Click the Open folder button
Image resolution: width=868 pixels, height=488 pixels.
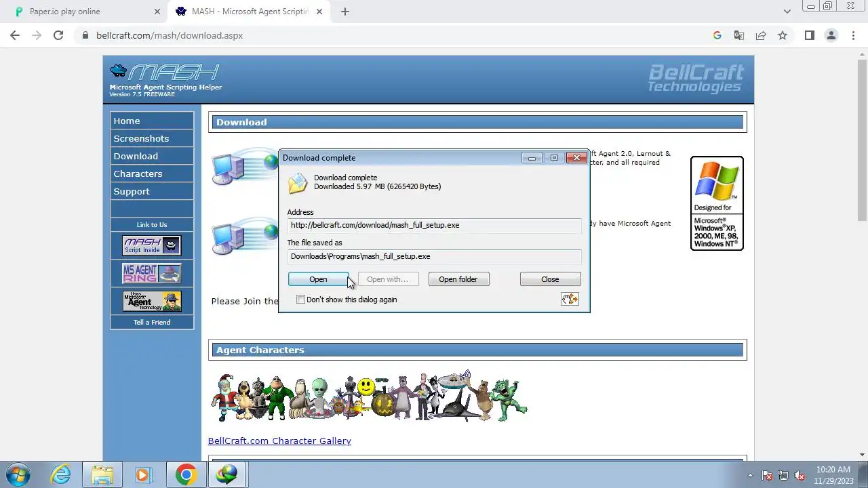[458, 279]
